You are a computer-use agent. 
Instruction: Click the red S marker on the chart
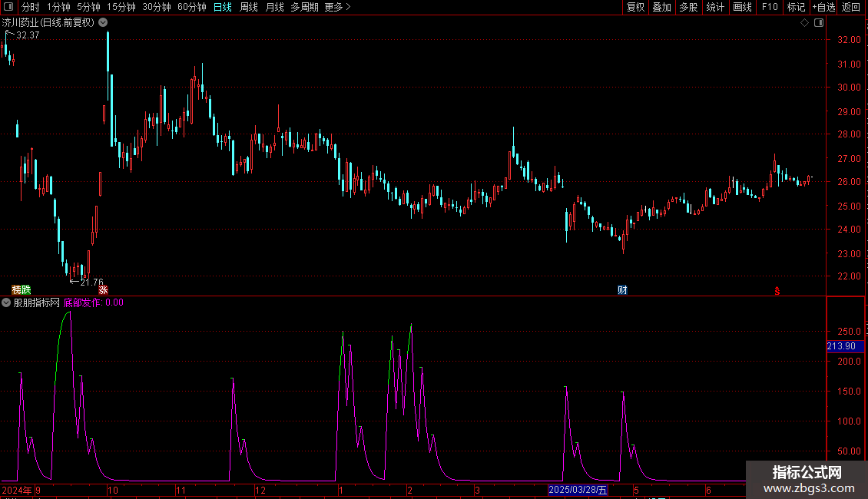coord(777,291)
